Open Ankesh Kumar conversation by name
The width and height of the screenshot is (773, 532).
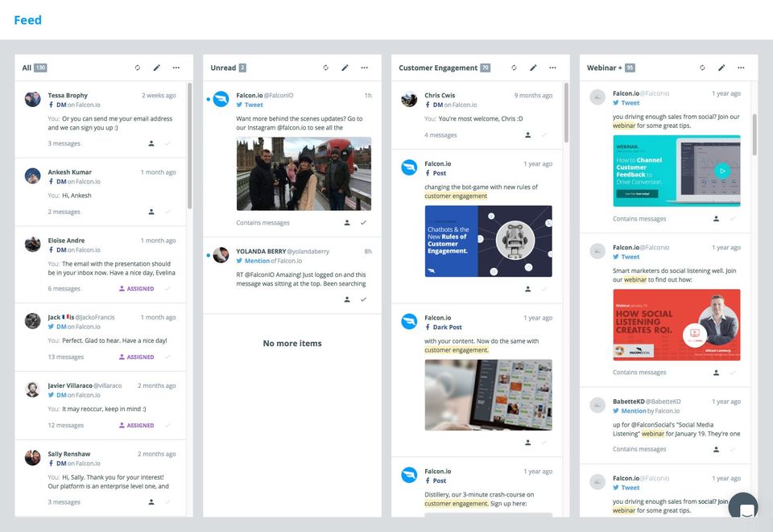(69, 172)
